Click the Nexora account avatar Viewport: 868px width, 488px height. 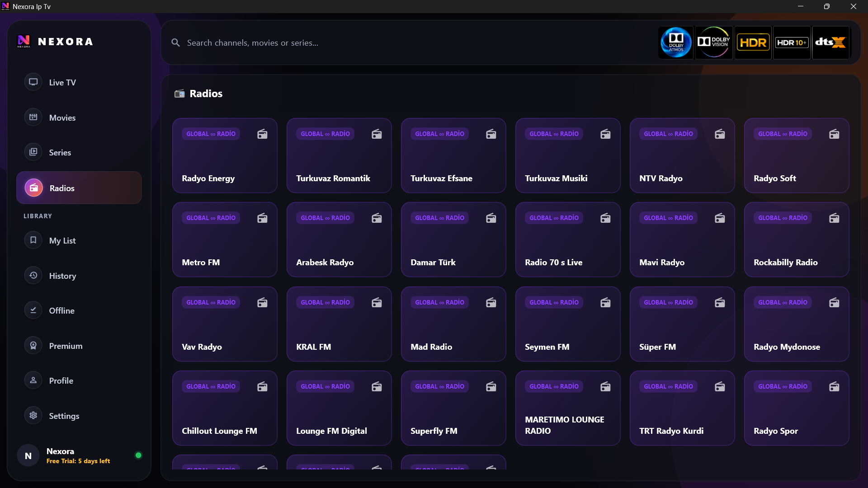[x=28, y=455]
